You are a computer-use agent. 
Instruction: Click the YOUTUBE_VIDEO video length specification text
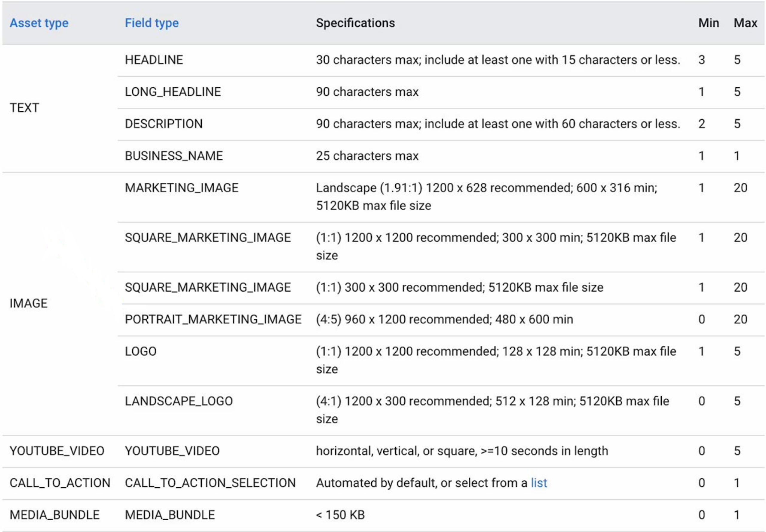[462, 451]
